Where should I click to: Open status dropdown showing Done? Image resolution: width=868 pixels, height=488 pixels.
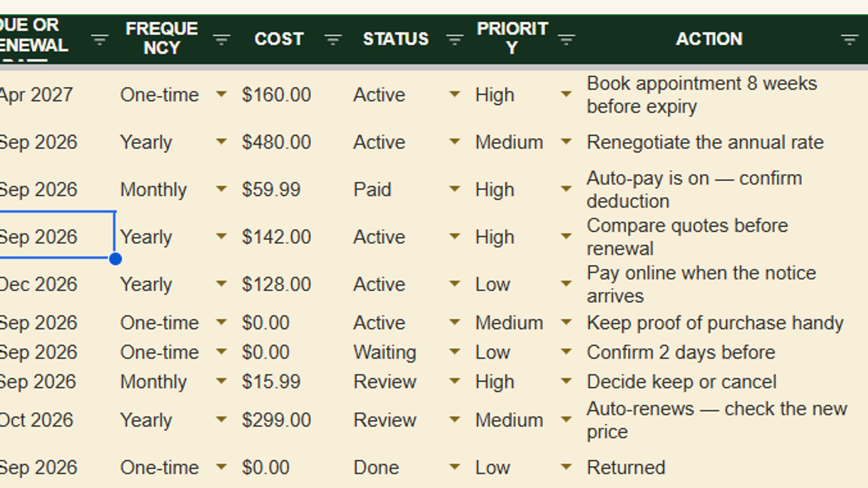click(x=455, y=467)
